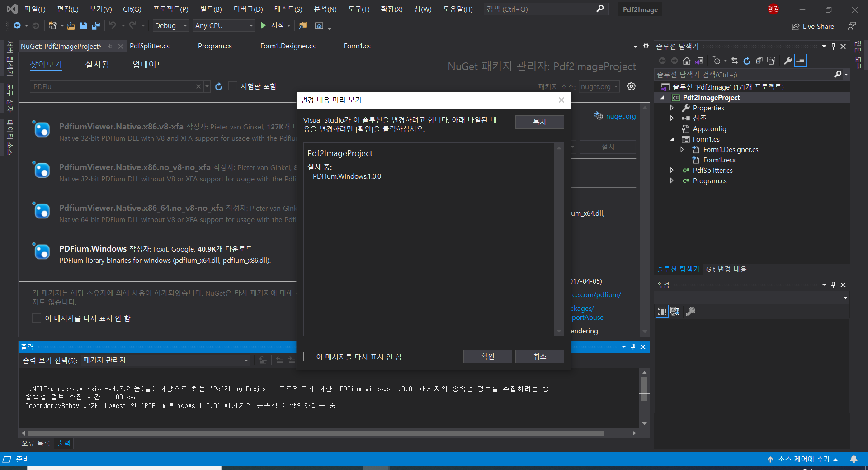Screen dimensions: 868x470
Task: Open the Git menu
Action: [x=132, y=9]
